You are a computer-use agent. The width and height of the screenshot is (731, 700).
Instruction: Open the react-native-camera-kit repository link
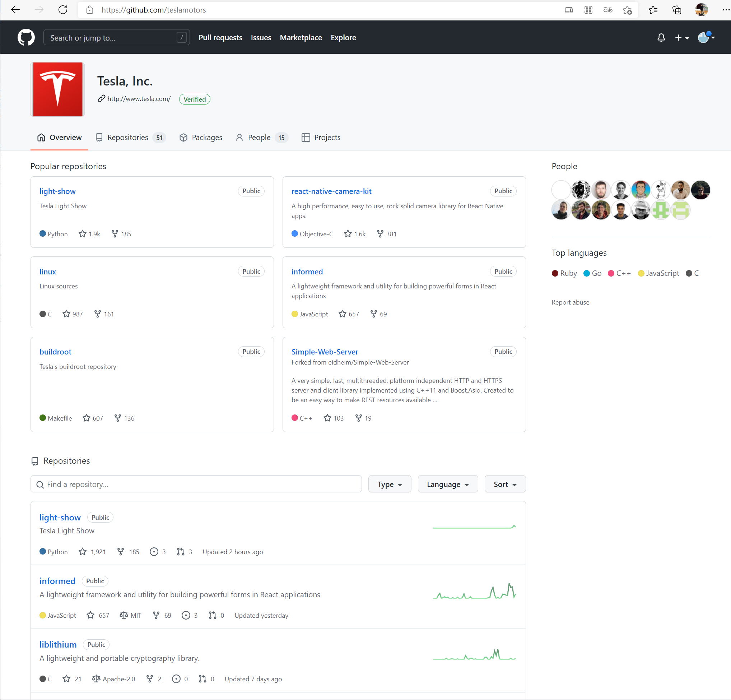331,191
